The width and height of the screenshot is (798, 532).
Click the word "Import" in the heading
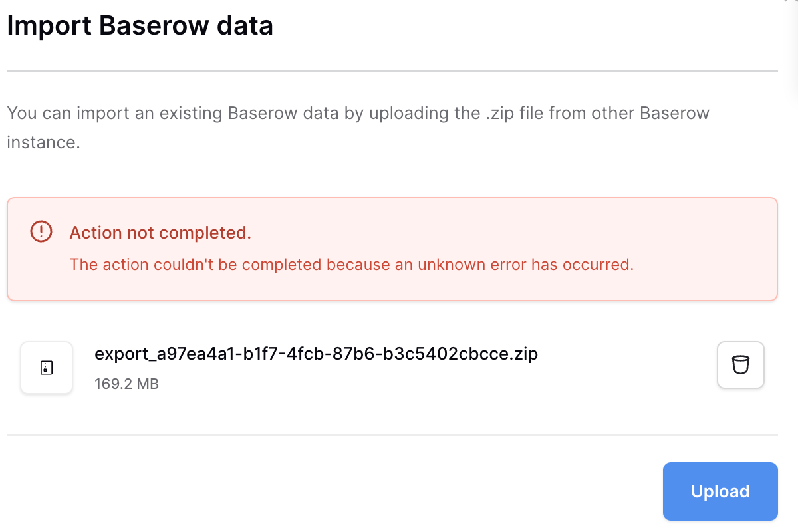tap(49, 27)
